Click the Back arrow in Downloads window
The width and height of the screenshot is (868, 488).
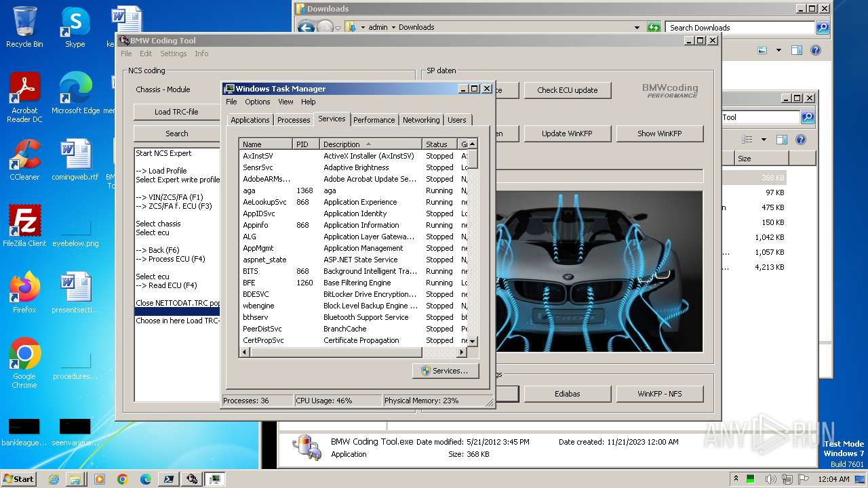[x=306, y=27]
